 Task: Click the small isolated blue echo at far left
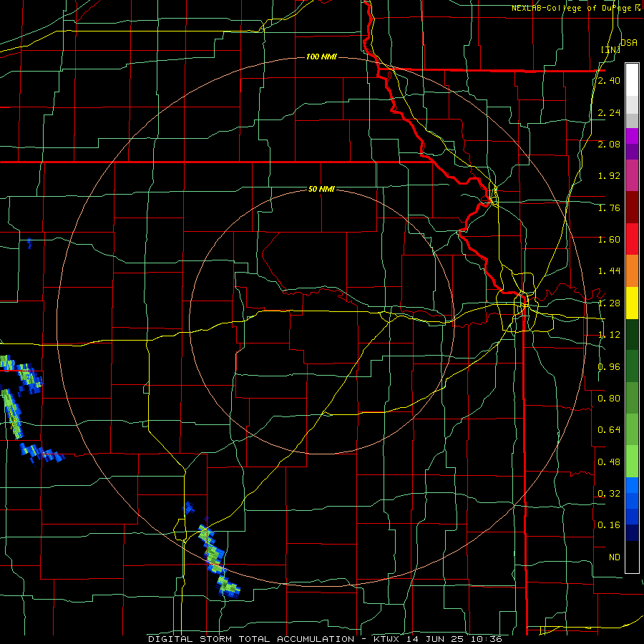click(29, 243)
